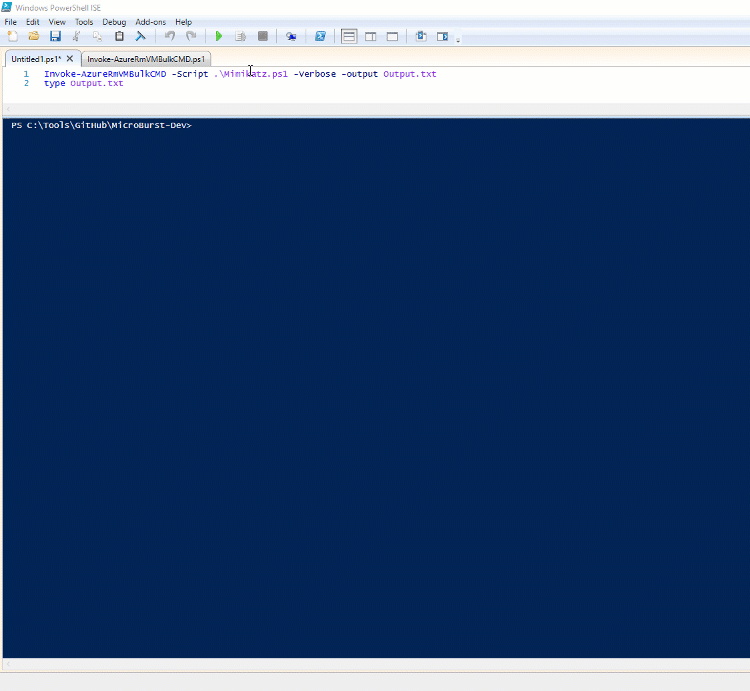
Task: Click in the console at the PS prompt
Action: (300, 126)
